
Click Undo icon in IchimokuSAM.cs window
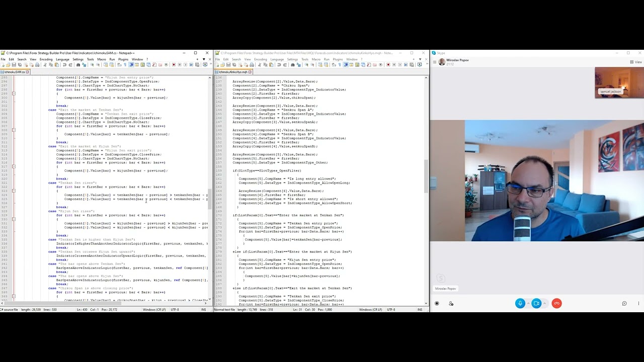64,65
